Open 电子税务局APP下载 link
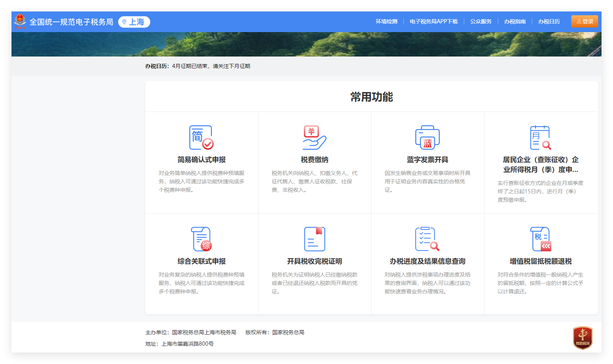613x364 pixels. (x=434, y=21)
